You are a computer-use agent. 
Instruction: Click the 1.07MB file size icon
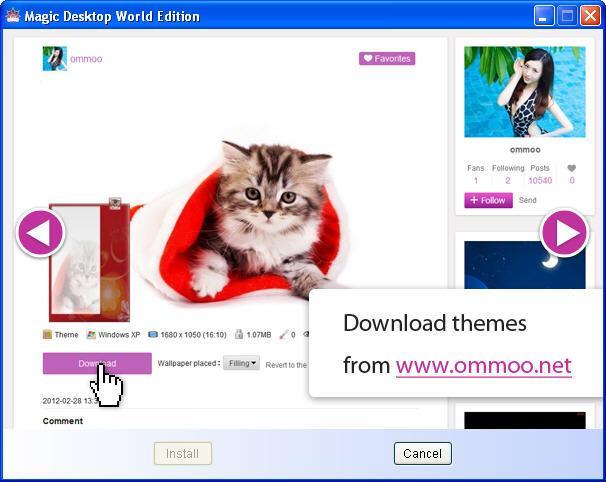[x=239, y=334]
